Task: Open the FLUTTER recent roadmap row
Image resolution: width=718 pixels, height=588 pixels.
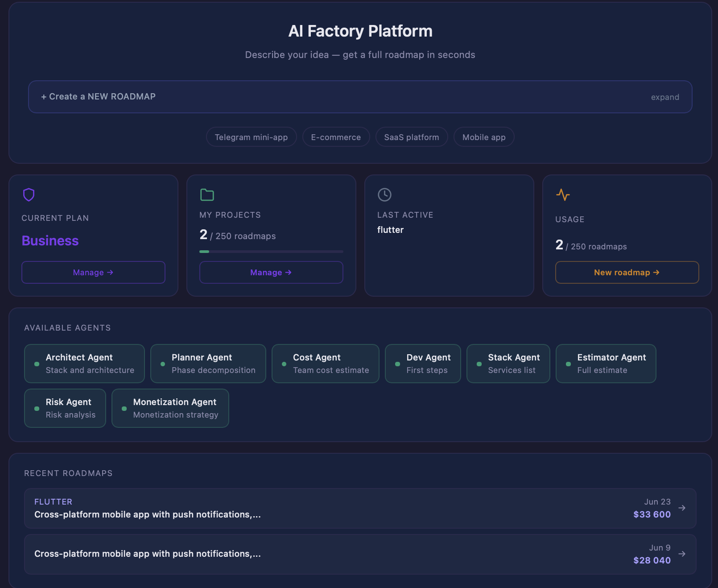Action: tap(360, 508)
